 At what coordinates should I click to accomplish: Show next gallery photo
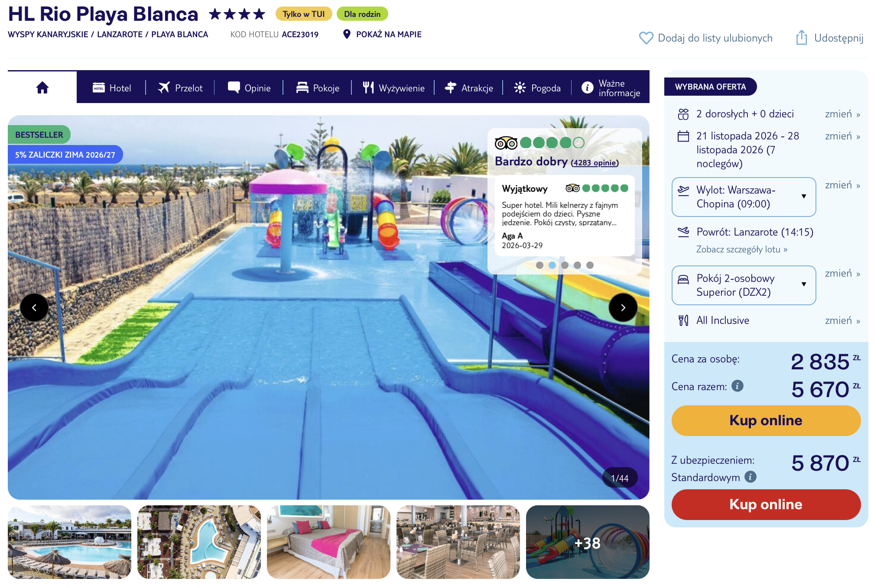pyautogui.click(x=623, y=307)
